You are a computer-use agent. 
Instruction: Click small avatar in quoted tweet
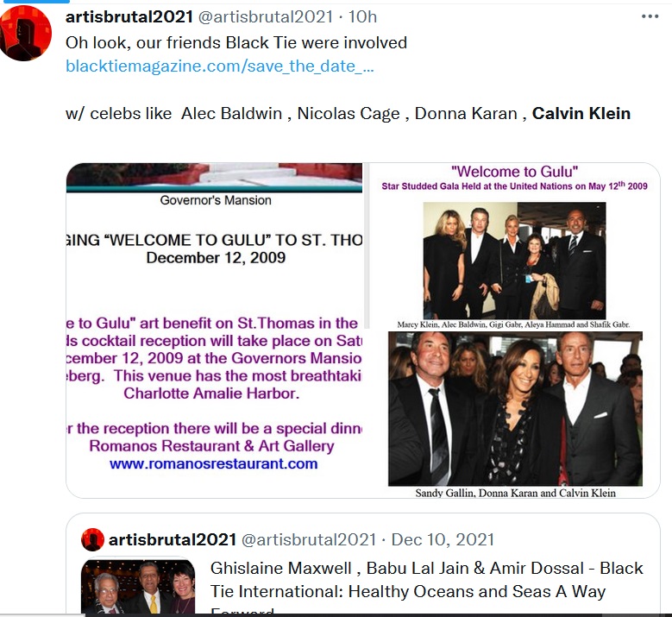pyautogui.click(x=92, y=539)
